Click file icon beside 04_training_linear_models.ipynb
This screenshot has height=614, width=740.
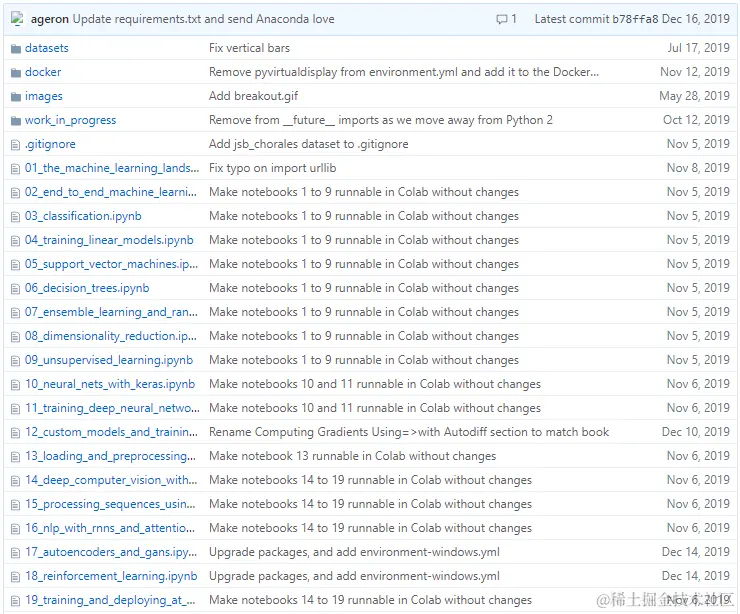click(x=16, y=241)
